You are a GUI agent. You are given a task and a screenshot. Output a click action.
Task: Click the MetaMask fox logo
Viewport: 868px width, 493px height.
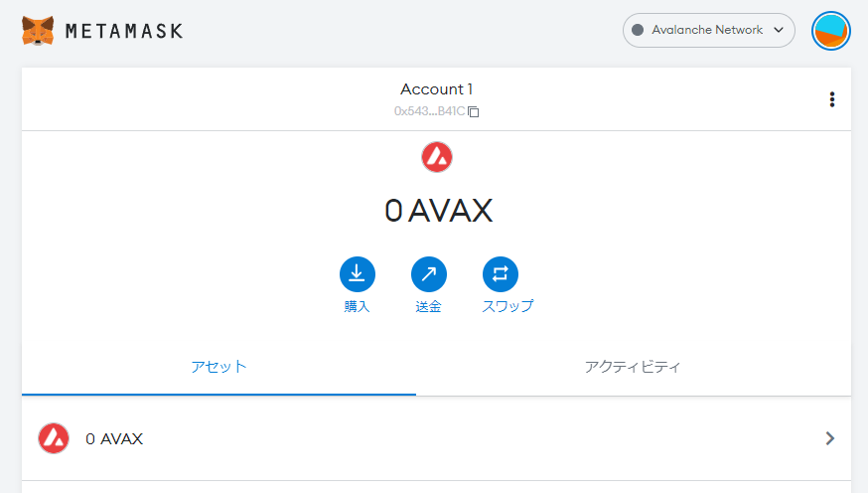point(38,31)
